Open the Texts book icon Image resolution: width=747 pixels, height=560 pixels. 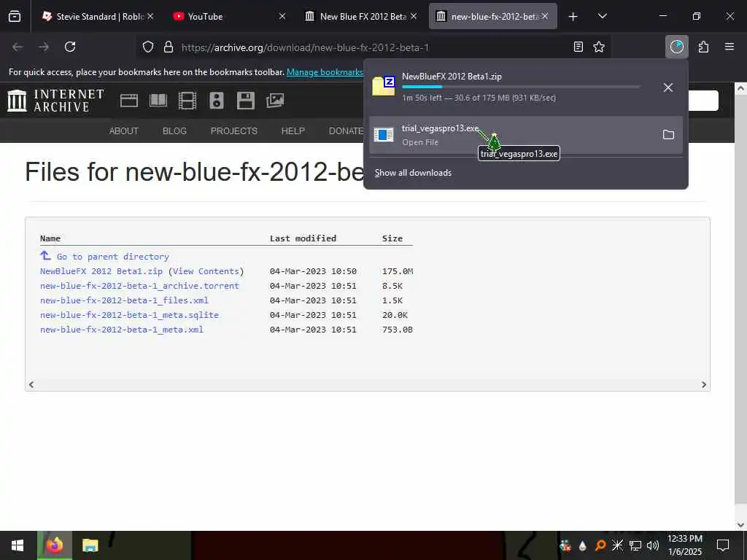158,101
